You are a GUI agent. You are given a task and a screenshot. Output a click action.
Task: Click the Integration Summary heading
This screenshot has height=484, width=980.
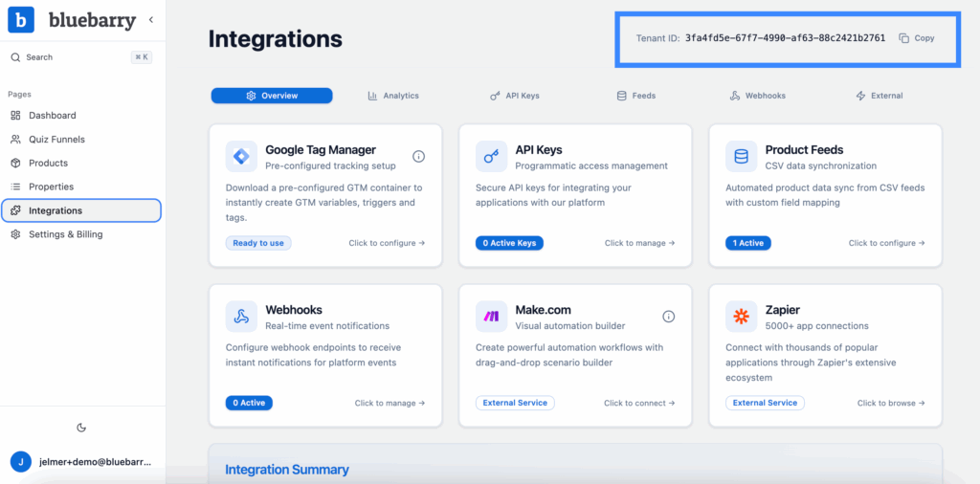(287, 470)
